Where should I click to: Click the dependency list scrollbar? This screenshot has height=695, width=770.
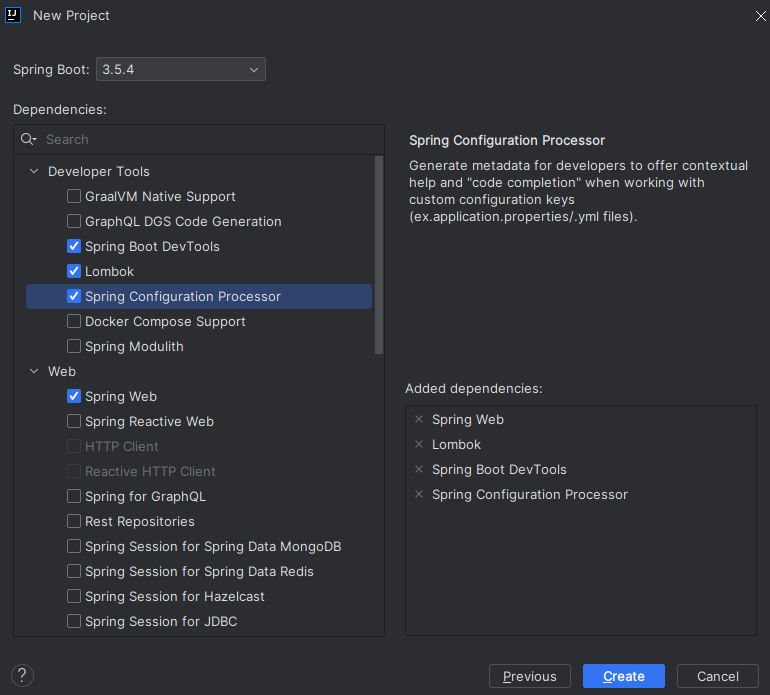coord(379,255)
